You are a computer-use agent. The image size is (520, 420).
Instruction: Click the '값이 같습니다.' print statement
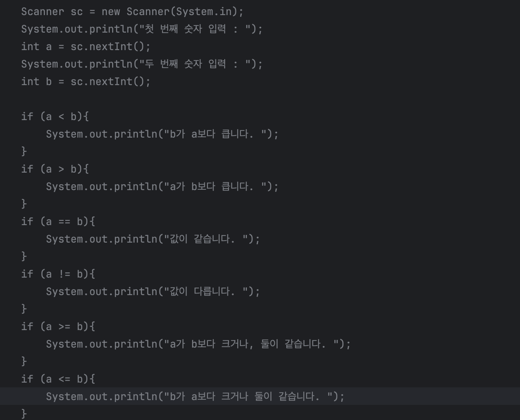pyautogui.click(x=153, y=239)
